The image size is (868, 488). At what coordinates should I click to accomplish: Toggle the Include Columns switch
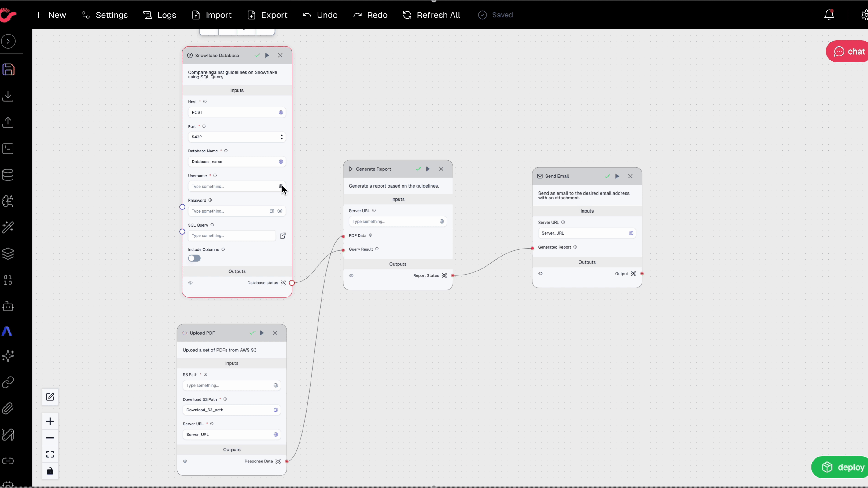194,258
